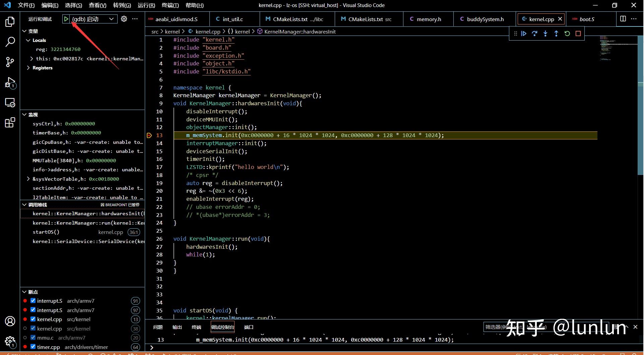Open the Source Control view
The height and width of the screenshot is (355, 644).
point(10,62)
